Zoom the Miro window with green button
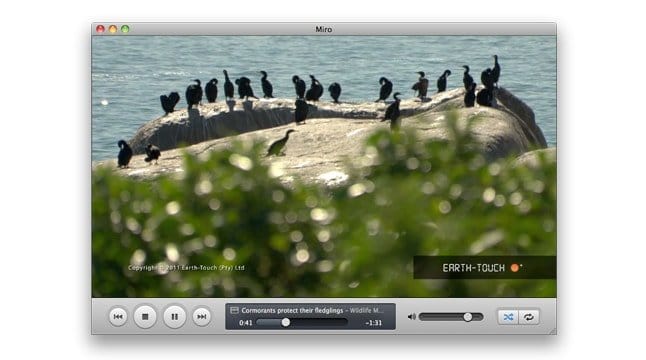646x360 pixels. 125,29
